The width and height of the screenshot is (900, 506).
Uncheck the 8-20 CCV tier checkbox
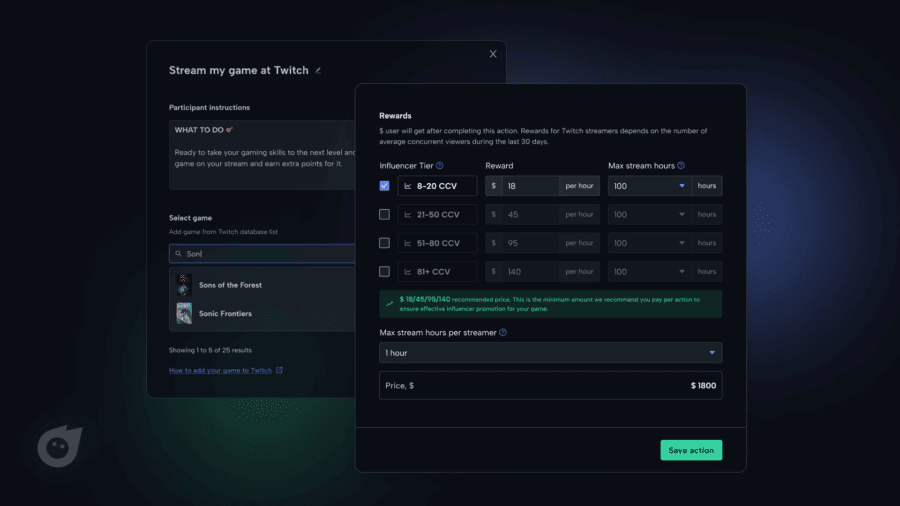click(385, 186)
